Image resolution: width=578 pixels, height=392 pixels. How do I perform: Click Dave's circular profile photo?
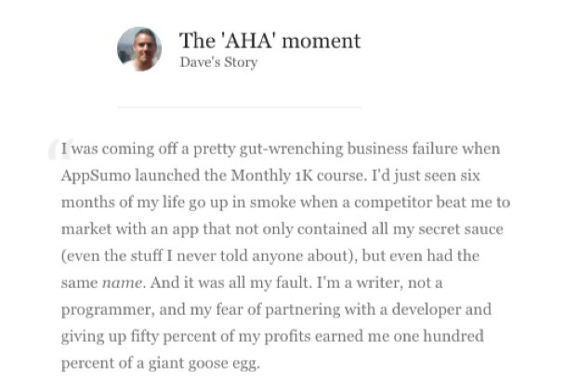coord(139,49)
